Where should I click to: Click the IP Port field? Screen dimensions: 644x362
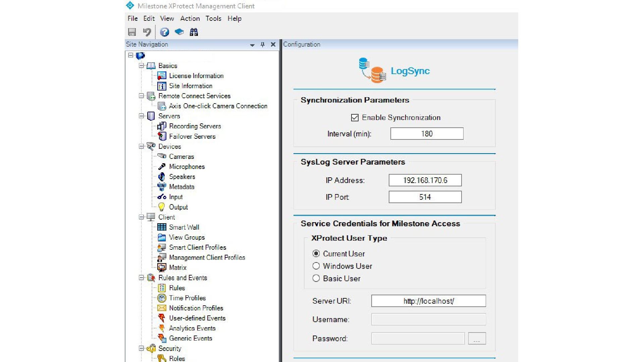point(425,197)
